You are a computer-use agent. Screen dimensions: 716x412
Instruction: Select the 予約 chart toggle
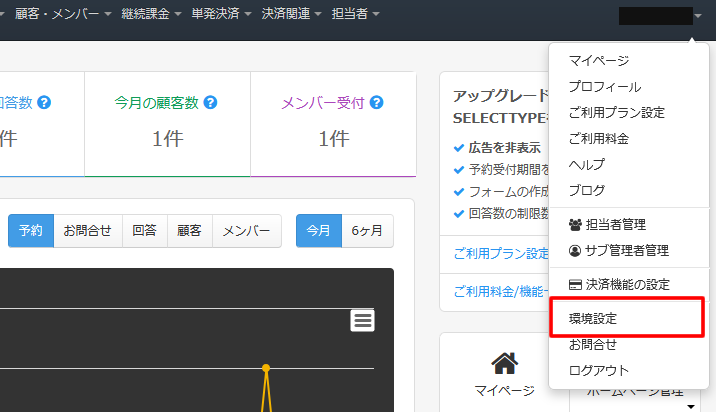pos(30,230)
